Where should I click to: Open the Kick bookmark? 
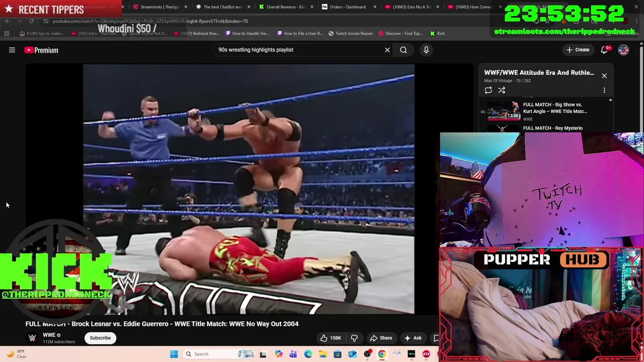coord(437,34)
